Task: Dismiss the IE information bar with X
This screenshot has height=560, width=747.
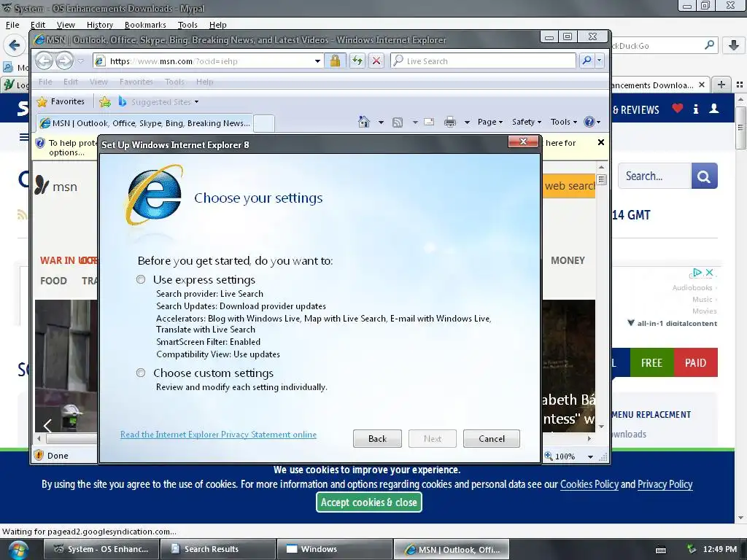Action: pos(601,142)
